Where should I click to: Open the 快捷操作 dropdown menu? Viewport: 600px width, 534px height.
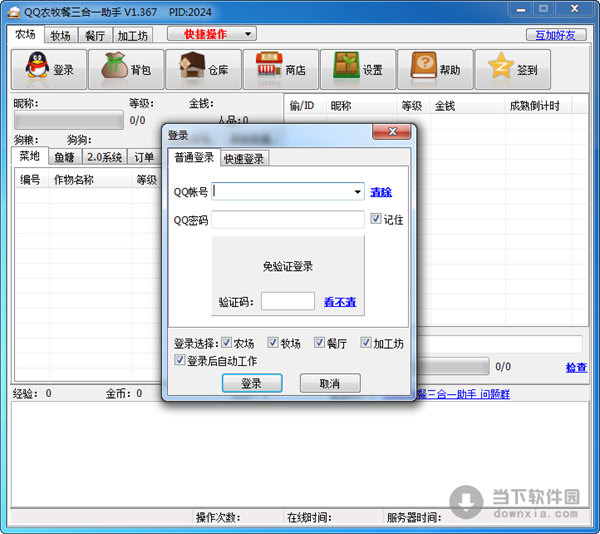click(x=212, y=34)
